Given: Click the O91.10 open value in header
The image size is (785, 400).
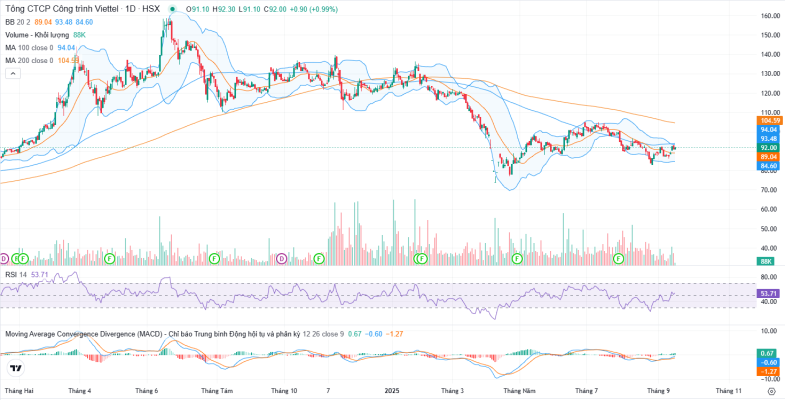Looking at the screenshot, I should point(197,9).
